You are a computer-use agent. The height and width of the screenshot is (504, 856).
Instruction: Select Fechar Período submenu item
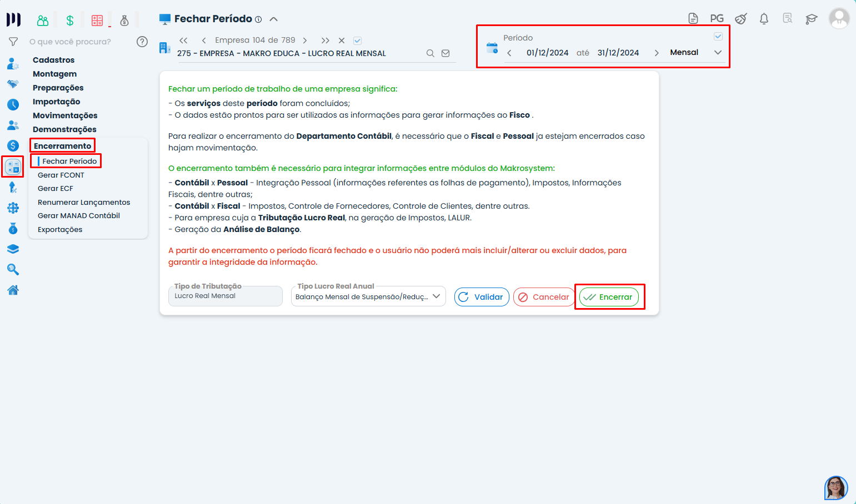point(69,161)
